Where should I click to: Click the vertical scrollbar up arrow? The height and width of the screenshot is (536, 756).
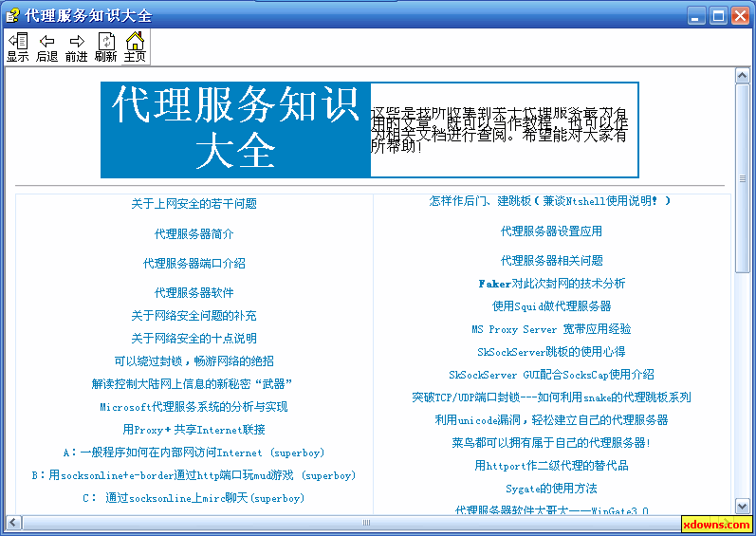coord(742,76)
